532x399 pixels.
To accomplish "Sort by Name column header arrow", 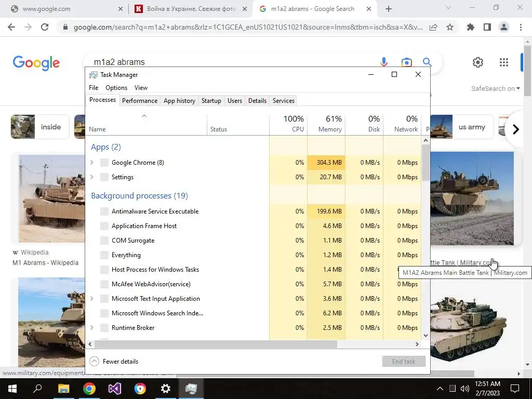I will pyautogui.click(x=144, y=116).
